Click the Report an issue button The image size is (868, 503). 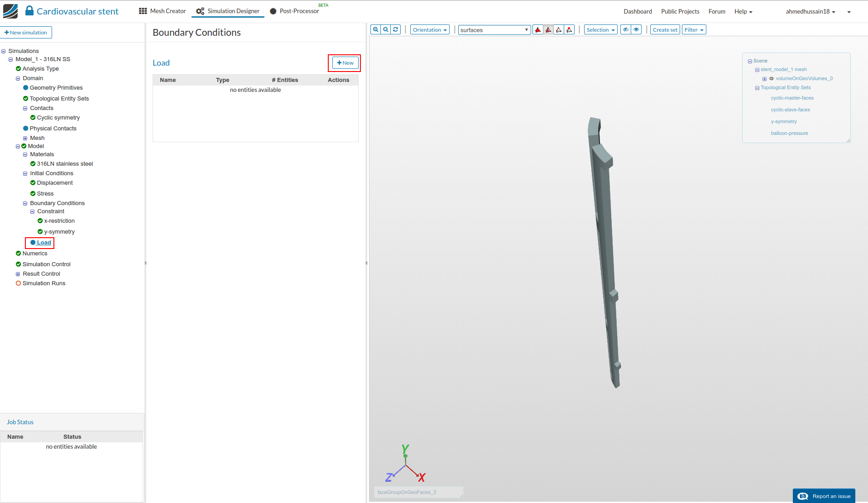point(824,496)
